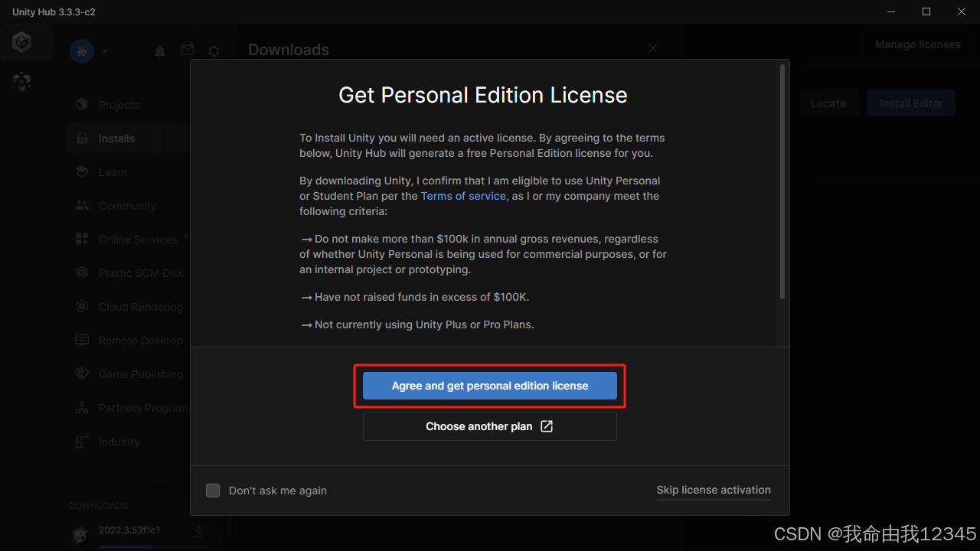The height and width of the screenshot is (551, 980).
Task: Click the 2022.3.53f1c1 download progress bar
Action: point(151,547)
